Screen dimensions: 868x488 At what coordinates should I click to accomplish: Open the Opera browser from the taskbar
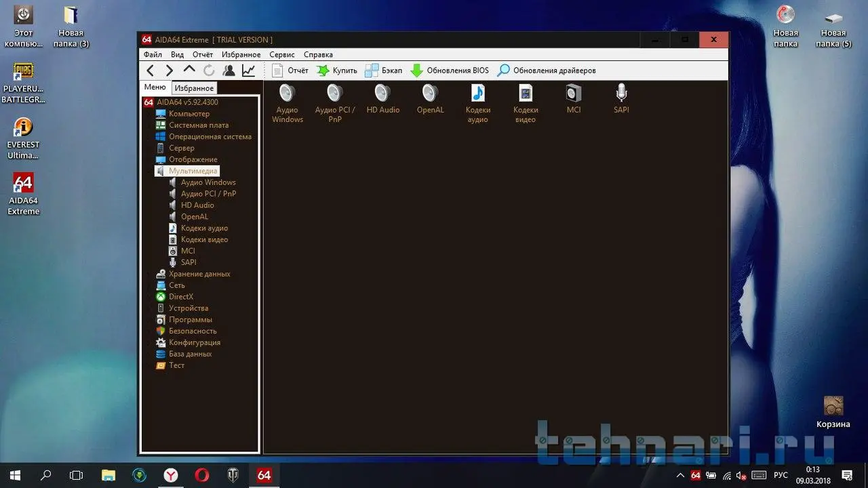(x=202, y=475)
